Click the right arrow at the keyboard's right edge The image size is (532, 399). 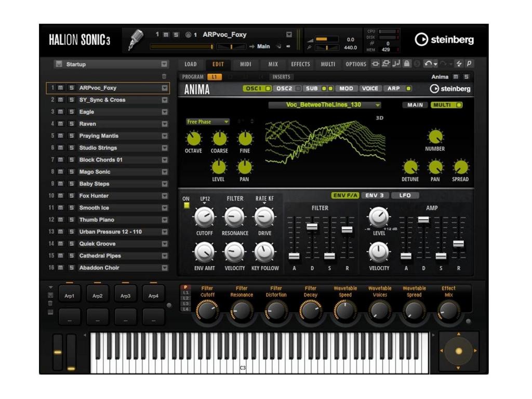[x=433, y=335]
